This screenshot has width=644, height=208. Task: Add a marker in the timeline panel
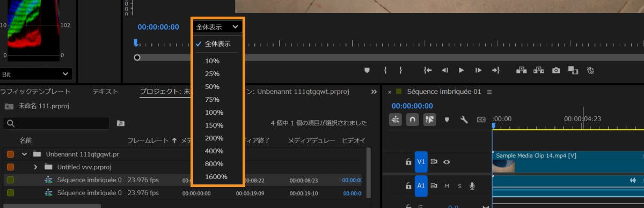(447, 120)
